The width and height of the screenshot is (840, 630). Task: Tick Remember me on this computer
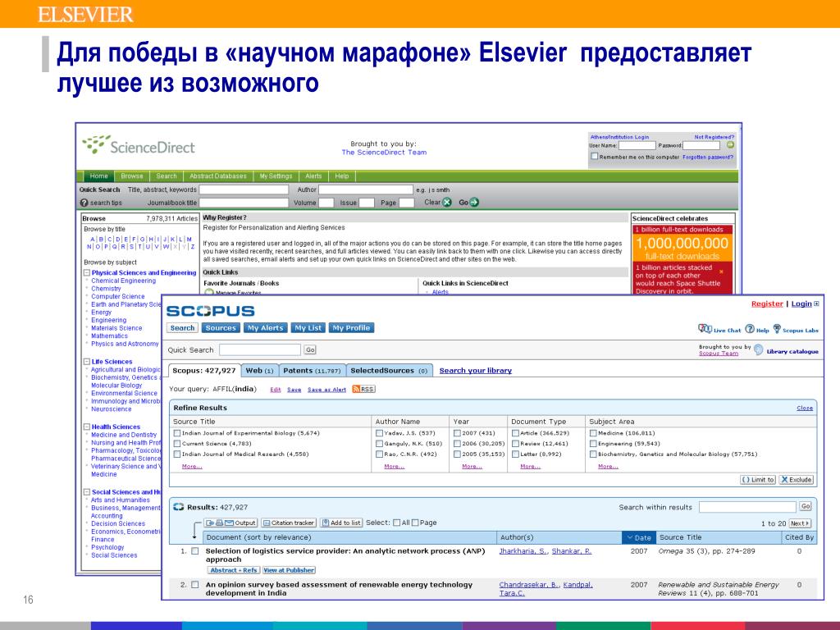tap(594, 157)
